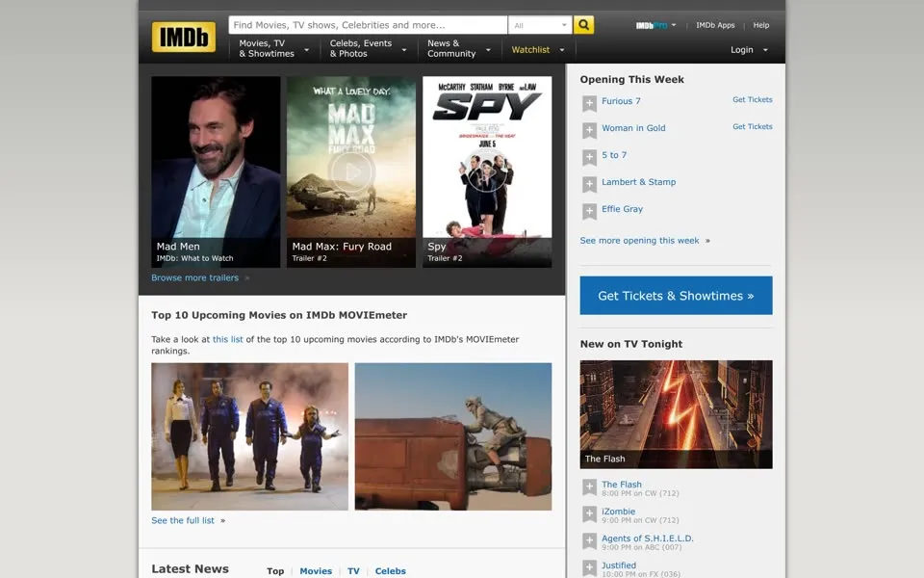The image size is (924, 578).
Task: Open the Lambert & Stamp title link
Action: 638,182
